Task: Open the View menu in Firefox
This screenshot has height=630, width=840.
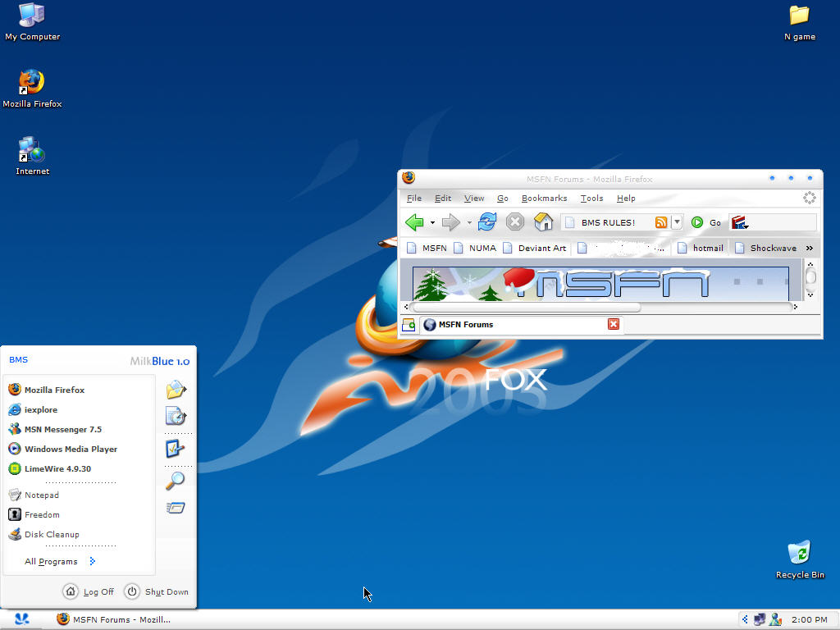Action: tap(474, 199)
